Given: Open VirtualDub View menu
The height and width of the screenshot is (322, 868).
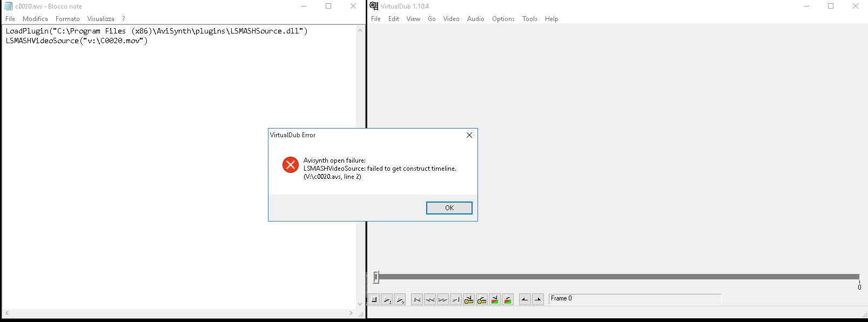Looking at the screenshot, I should (413, 19).
